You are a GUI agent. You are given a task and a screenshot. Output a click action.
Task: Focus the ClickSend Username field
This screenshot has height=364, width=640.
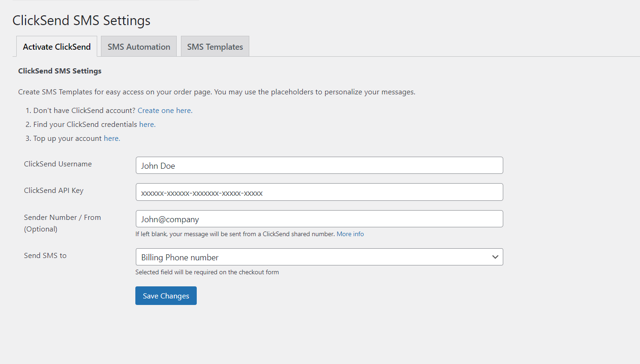319,165
